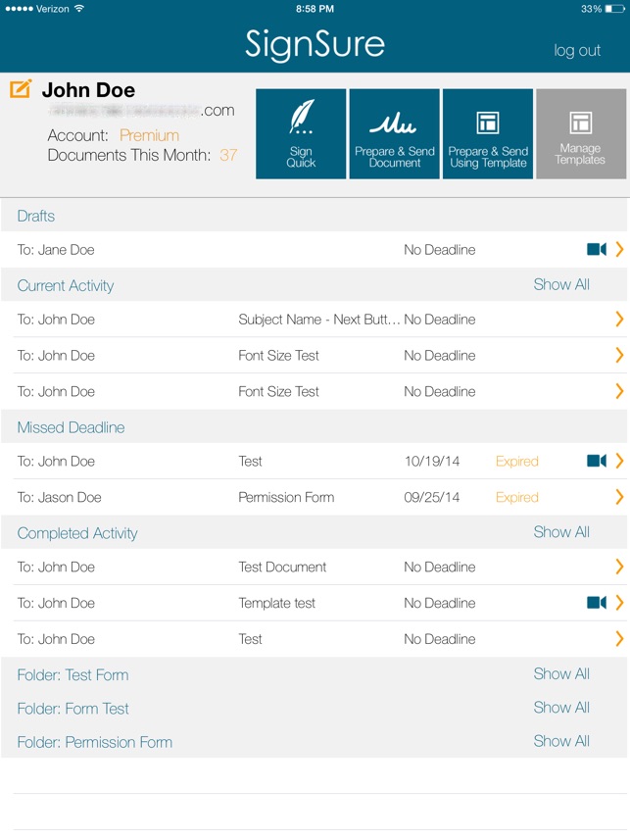
Task: Show all in Folder: Permission Form
Action: (561, 741)
